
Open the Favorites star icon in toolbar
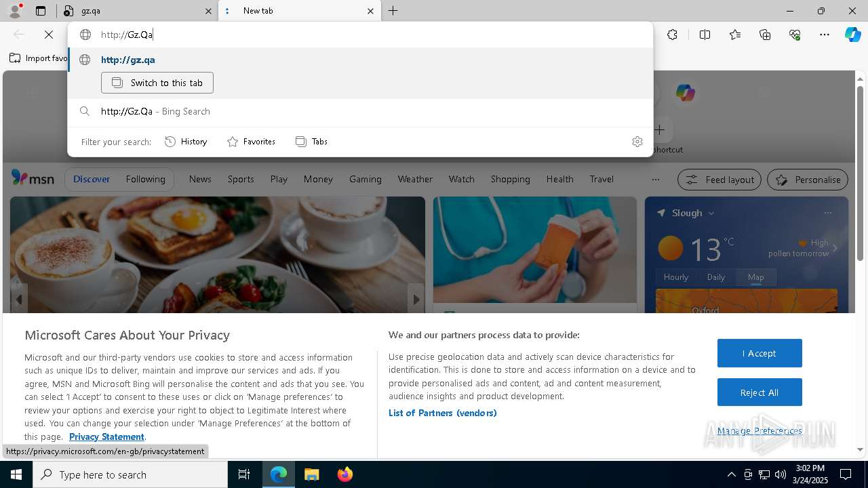click(x=735, y=35)
